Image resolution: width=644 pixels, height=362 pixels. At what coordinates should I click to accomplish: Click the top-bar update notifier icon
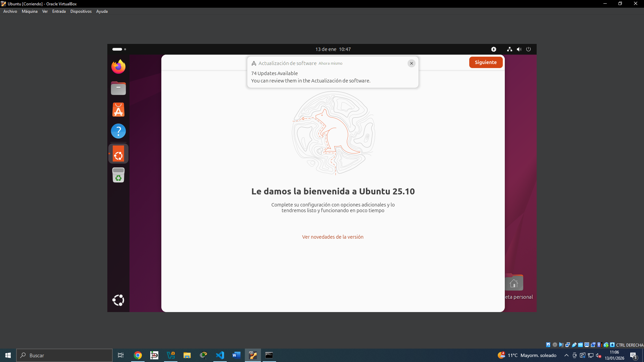[x=494, y=49]
